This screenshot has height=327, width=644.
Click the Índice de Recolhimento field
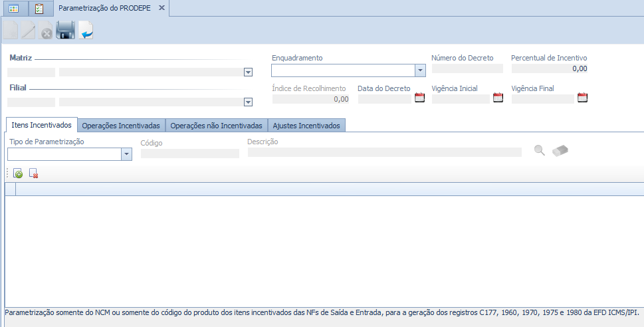tap(311, 99)
